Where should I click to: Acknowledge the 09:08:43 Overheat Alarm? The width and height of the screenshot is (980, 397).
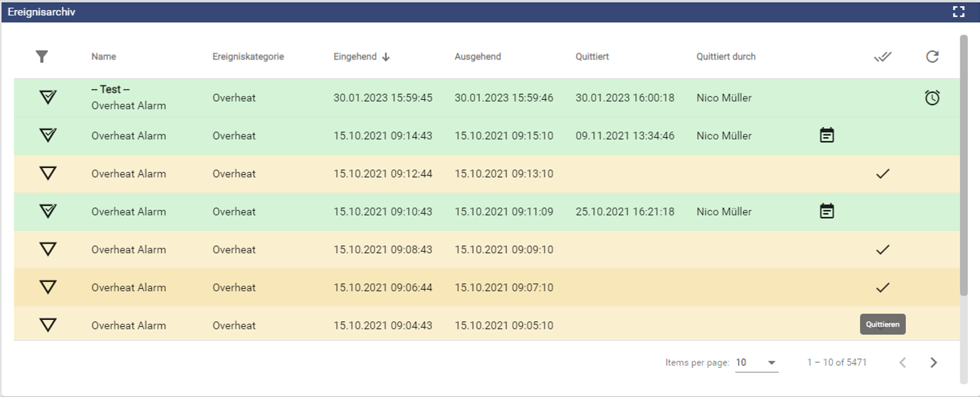(882, 250)
